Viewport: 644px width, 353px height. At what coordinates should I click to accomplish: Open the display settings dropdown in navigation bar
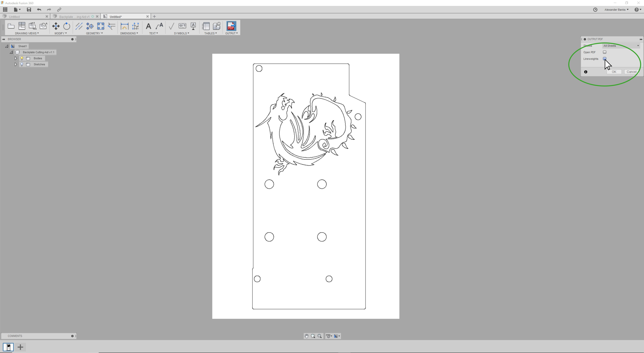(329, 336)
